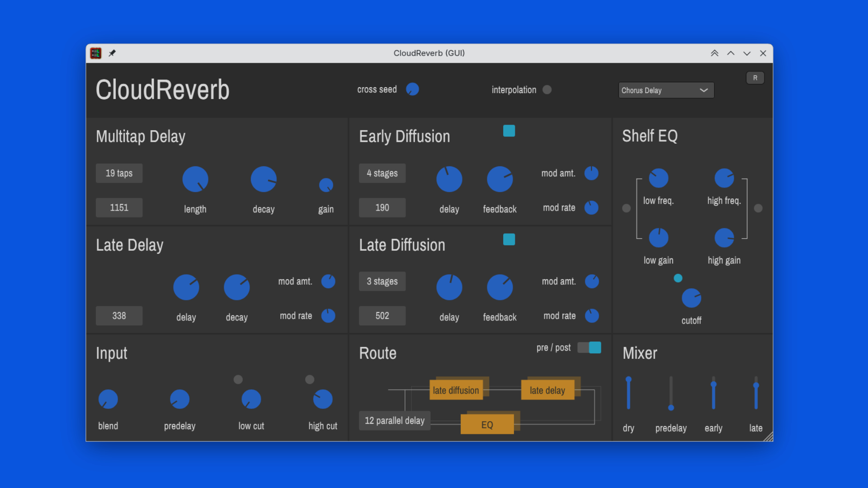Click the Late Delay decay knob
The image size is (868, 488).
(236, 287)
